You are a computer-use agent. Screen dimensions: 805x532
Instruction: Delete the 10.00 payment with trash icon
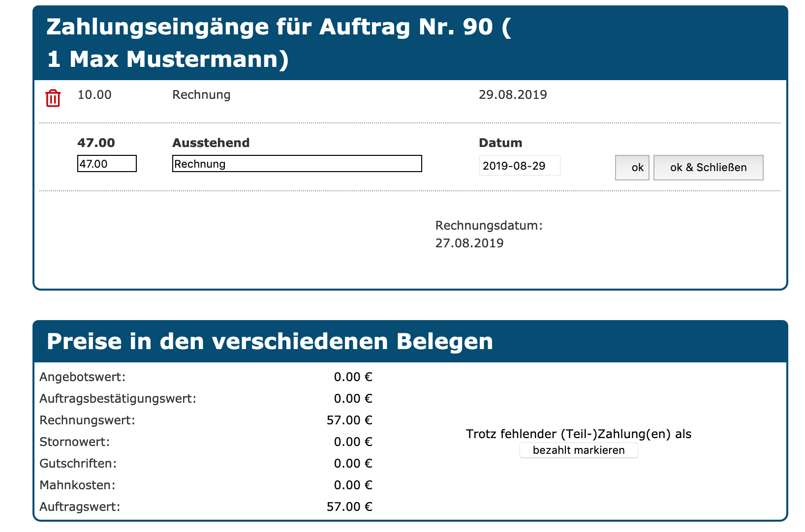coord(53,98)
